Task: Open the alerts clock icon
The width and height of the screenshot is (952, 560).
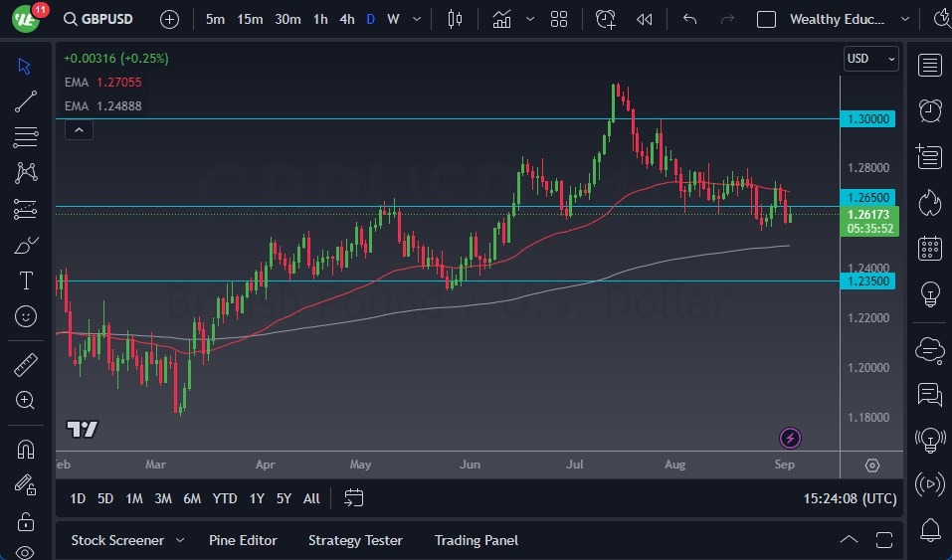Action: point(929,110)
